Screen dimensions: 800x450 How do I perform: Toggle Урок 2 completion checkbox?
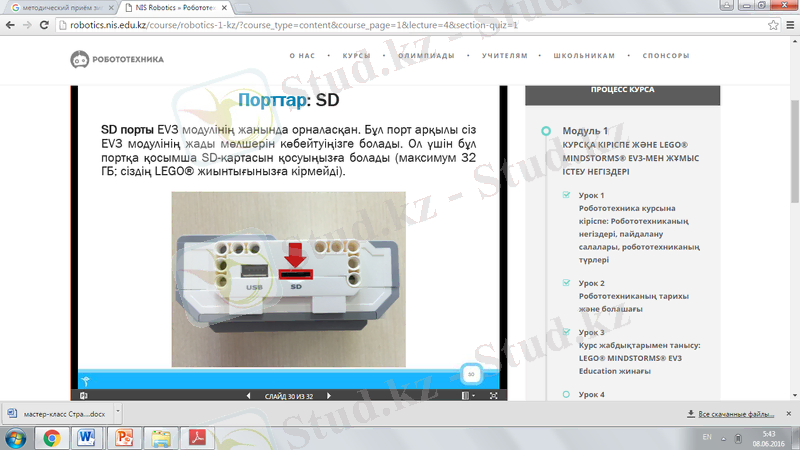click(x=566, y=284)
